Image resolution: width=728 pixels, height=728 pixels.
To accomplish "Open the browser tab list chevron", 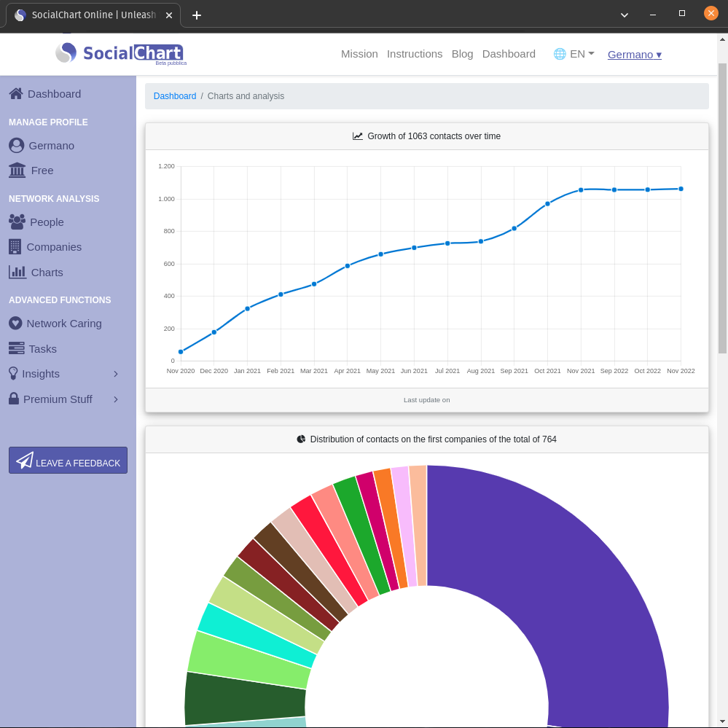I will (x=625, y=15).
